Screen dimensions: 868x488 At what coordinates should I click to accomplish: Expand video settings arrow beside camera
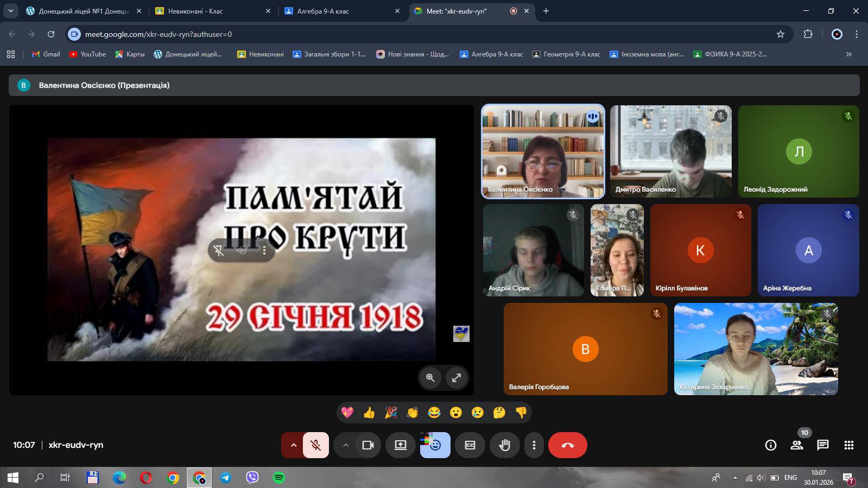coord(345,445)
